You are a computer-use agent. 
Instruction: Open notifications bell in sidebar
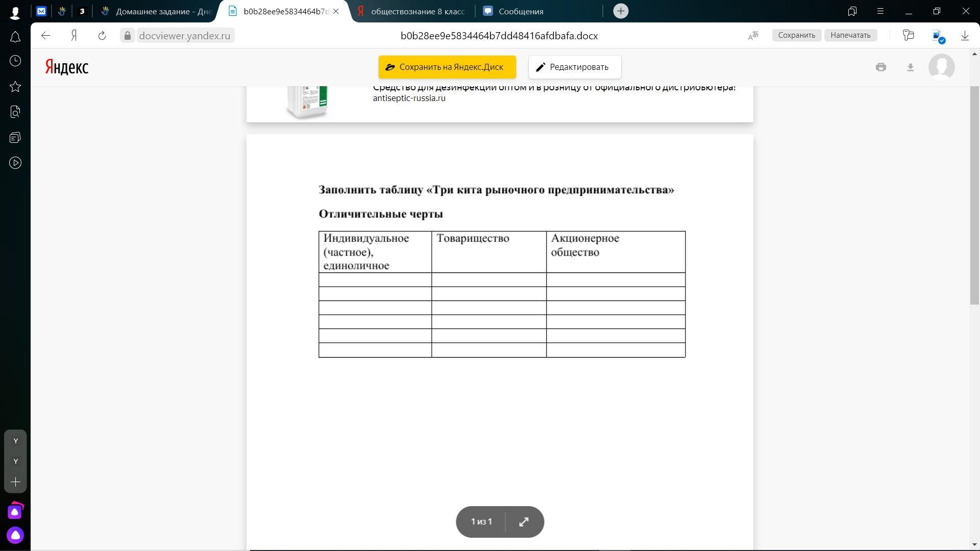(x=15, y=37)
